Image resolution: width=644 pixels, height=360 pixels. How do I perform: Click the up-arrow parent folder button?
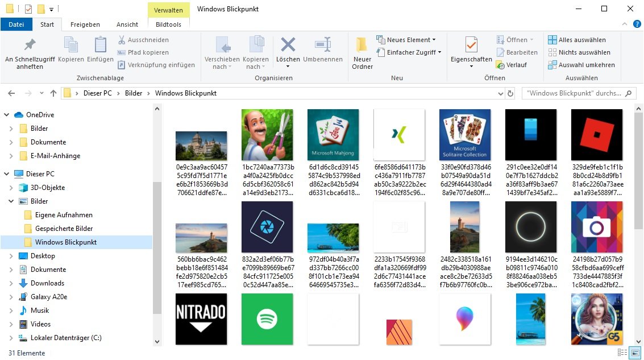click(53, 93)
